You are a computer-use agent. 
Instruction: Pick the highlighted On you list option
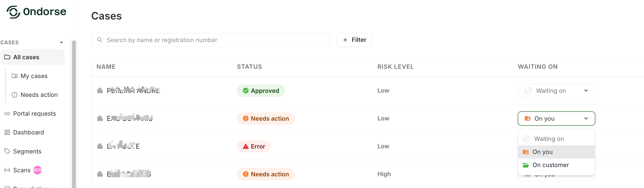coord(542,152)
